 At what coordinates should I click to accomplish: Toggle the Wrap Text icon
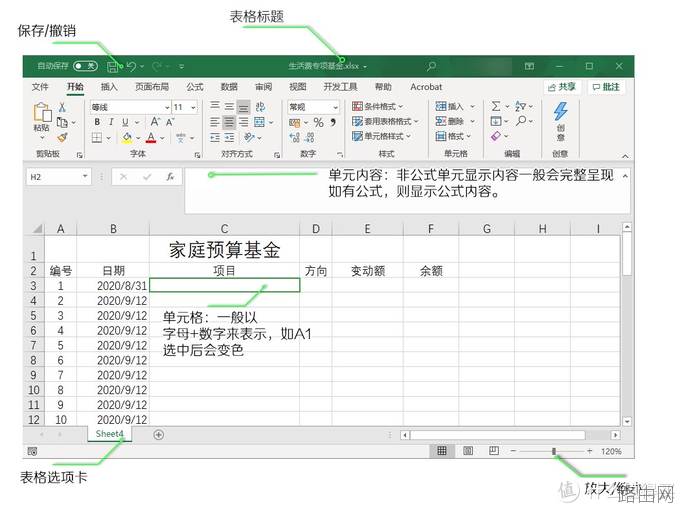coord(260,106)
